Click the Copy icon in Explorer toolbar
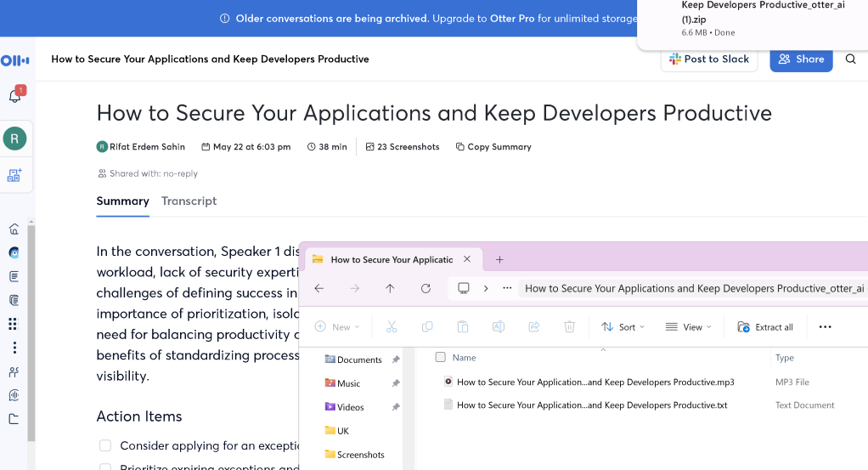 (x=427, y=327)
